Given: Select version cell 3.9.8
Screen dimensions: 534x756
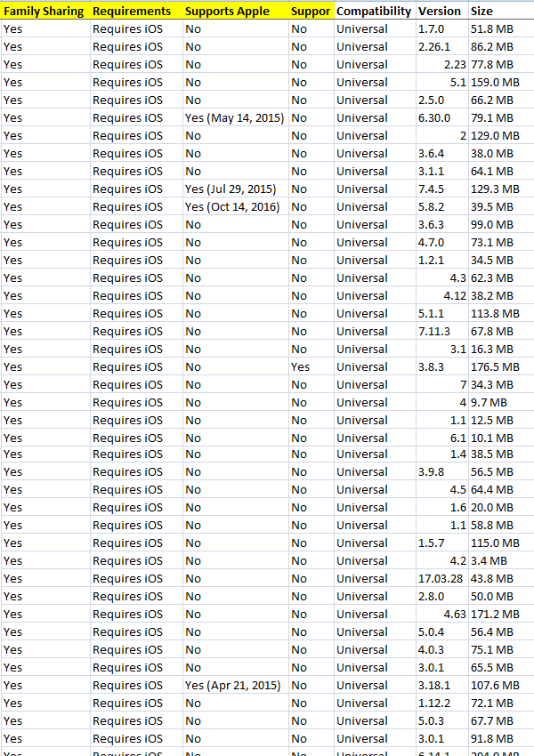Looking at the screenshot, I should [x=441, y=472].
